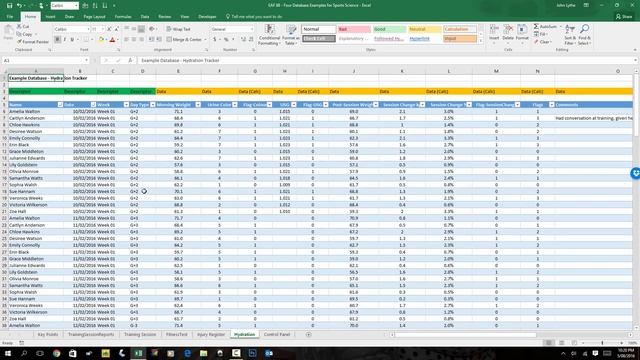Click the AutoSum sigma icon
The height and width of the screenshot is (360, 640).
click(536, 27)
